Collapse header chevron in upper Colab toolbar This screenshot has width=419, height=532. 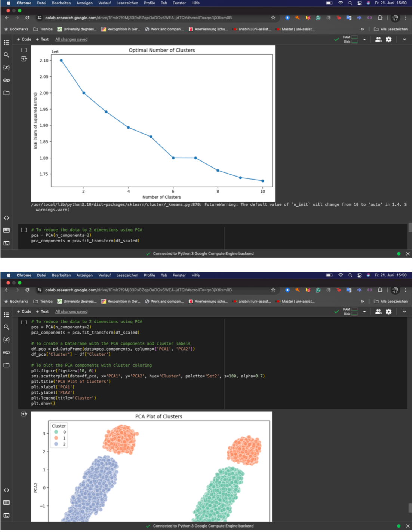click(x=404, y=39)
